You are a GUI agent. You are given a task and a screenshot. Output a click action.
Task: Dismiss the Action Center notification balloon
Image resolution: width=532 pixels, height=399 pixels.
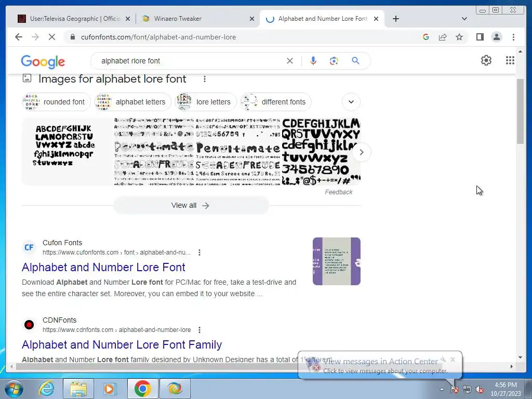pos(453,360)
